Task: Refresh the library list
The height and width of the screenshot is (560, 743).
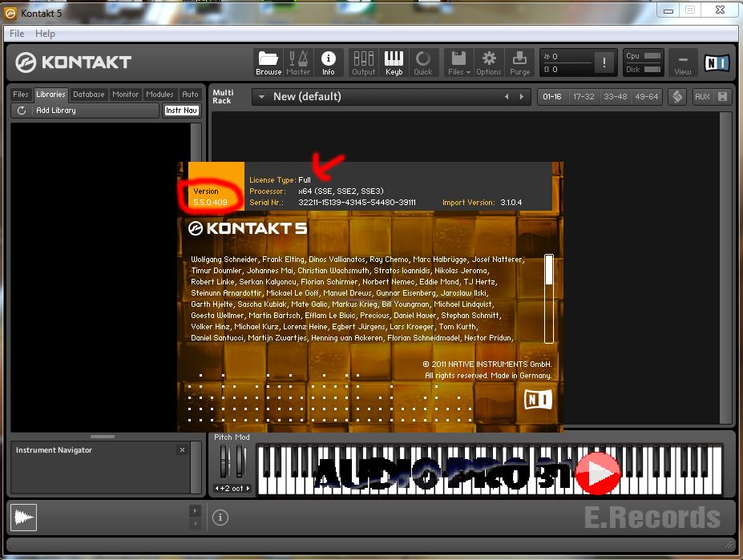Action: (x=22, y=111)
